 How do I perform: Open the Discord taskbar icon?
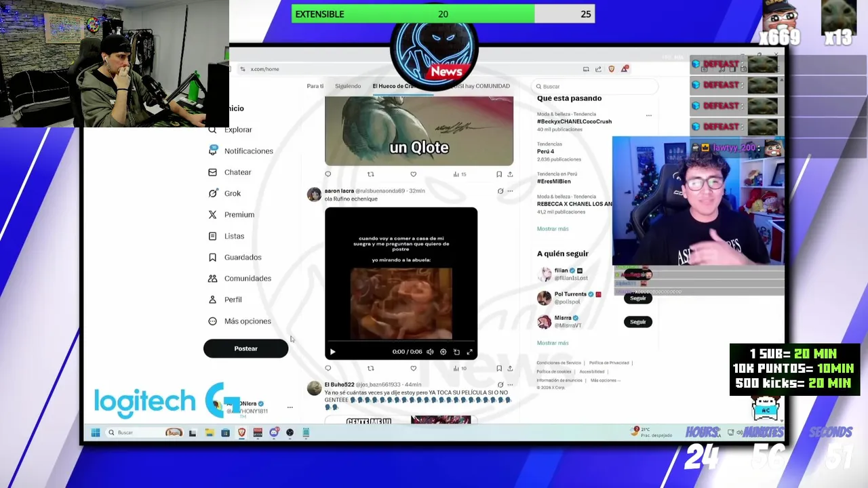pyautogui.click(x=274, y=432)
